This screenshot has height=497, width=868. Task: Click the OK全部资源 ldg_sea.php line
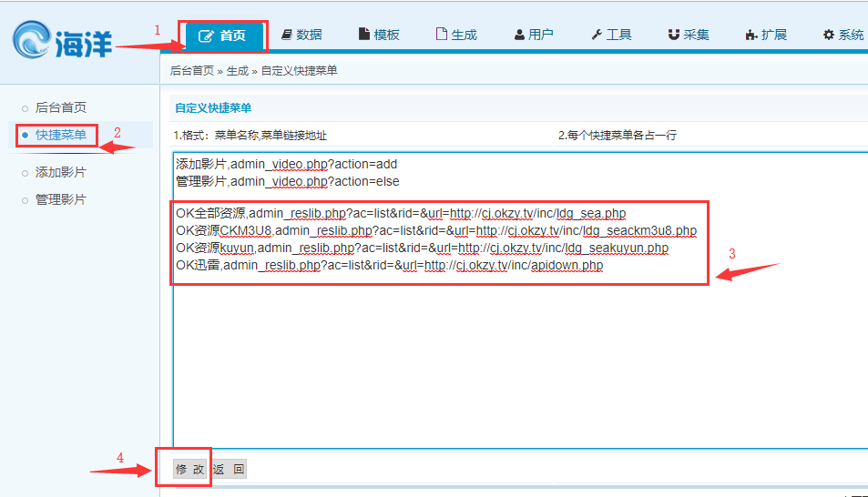(401, 214)
